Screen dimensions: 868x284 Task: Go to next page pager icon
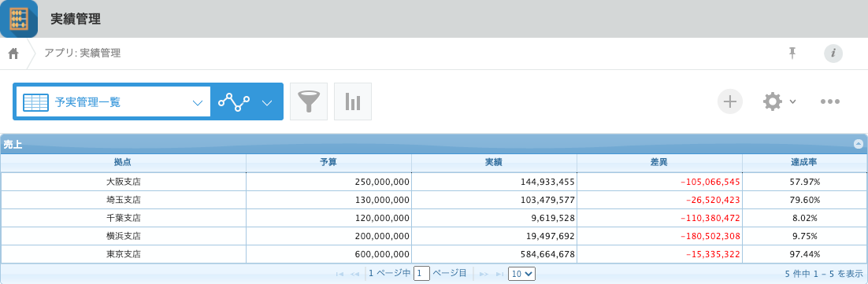[x=484, y=274]
